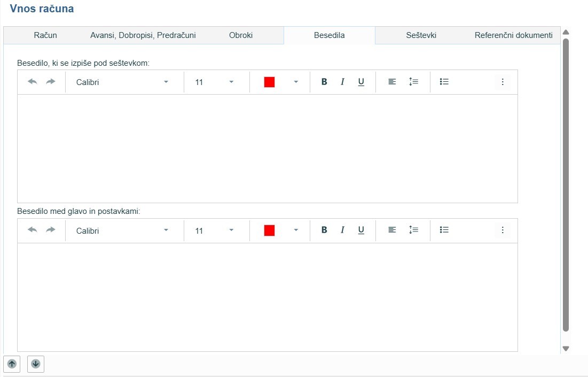Image resolution: width=588 pixels, height=377 pixels.
Task: Open line spacing in the upper editor
Action: click(413, 82)
